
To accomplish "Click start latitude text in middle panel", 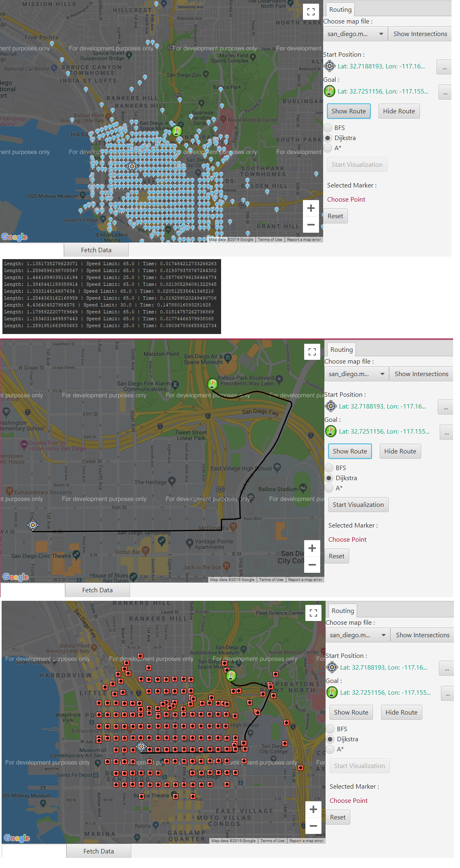I will pos(382,406).
